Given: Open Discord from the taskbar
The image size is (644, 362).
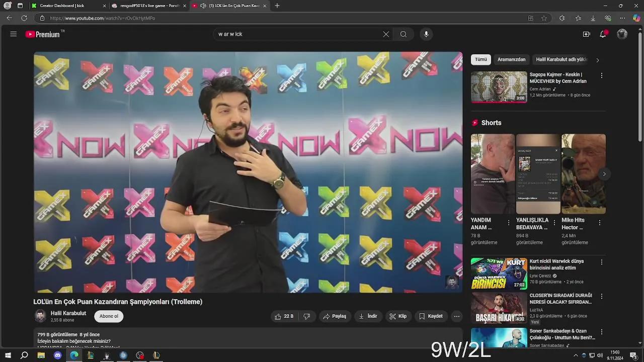Looking at the screenshot, I should click(57, 355).
